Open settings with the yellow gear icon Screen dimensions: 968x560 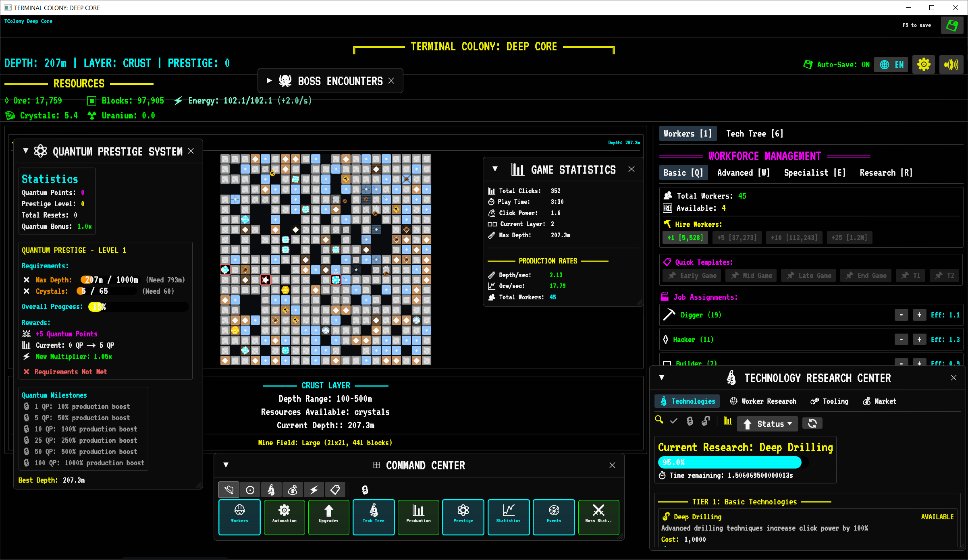(x=923, y=64)
